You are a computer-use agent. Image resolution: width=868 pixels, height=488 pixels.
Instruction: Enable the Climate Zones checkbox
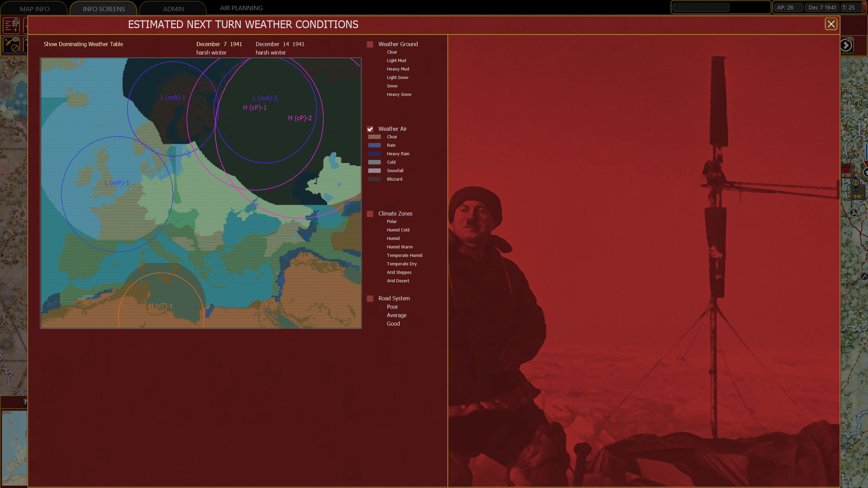[370, 214]
